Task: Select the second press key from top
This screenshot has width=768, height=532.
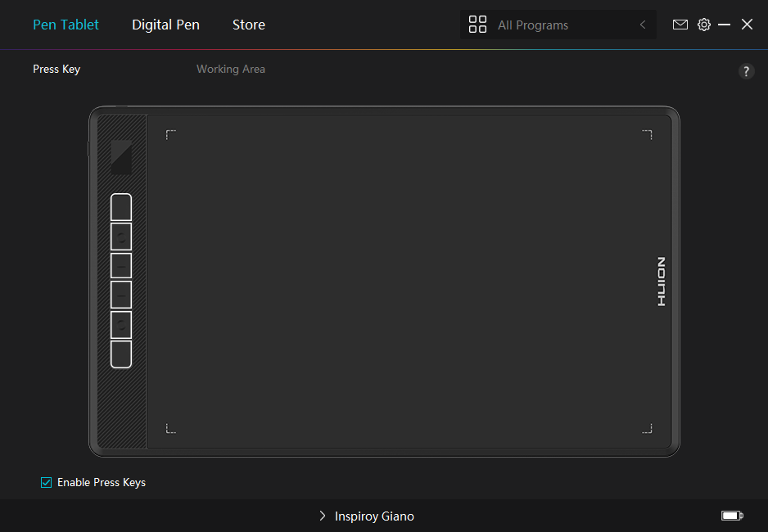Action: [x=121, y=237]
